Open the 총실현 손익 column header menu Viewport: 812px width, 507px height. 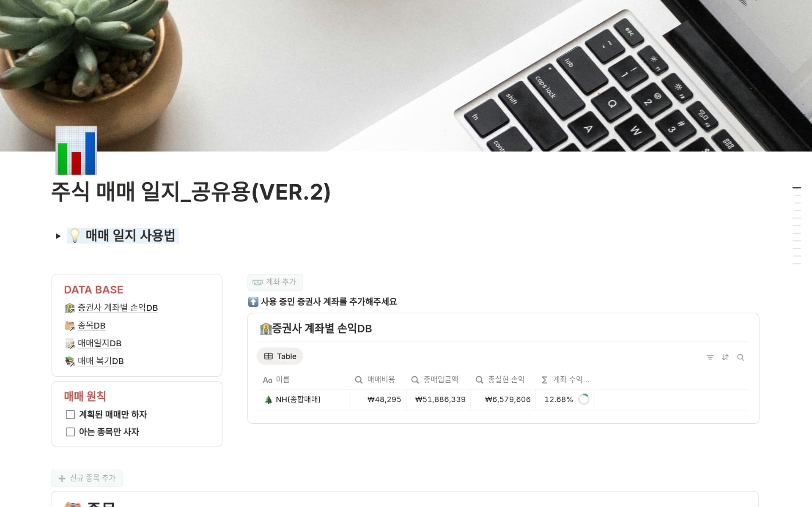click(502, 380)
